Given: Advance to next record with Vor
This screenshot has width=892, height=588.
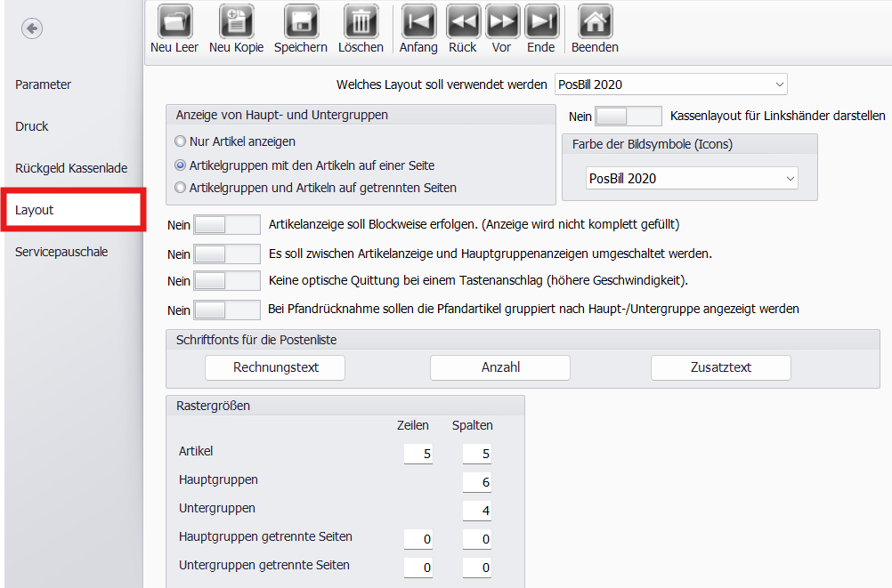Looking at the screenshot, I should click(502, 20).
